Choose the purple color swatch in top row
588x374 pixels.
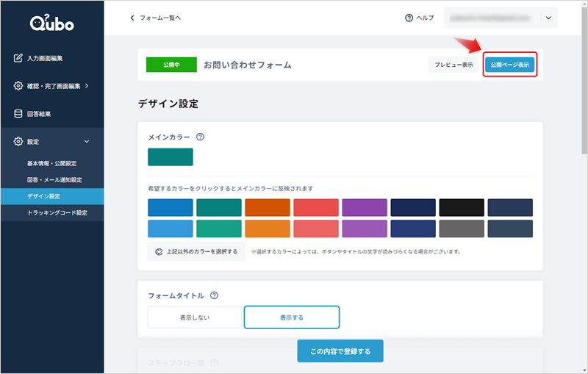(x=364, y=207)
